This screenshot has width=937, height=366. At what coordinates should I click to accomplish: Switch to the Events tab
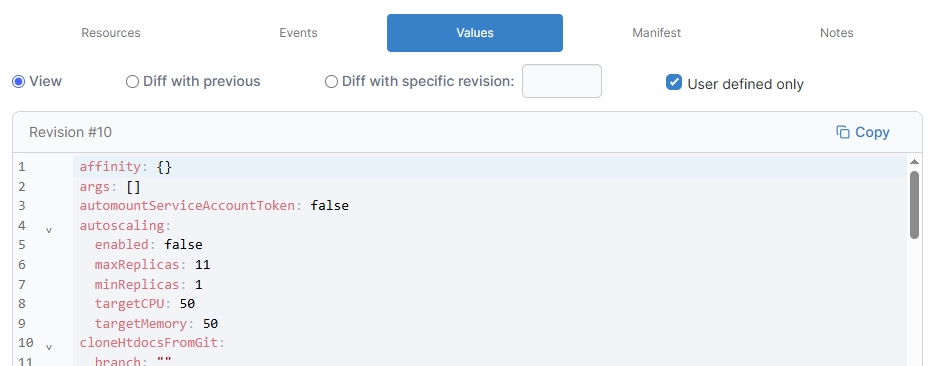[298, 33]
